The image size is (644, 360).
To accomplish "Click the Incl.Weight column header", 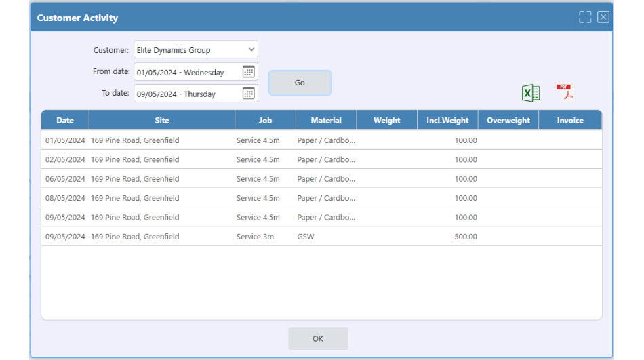I will pyautogui.click(x=447, y=121).
